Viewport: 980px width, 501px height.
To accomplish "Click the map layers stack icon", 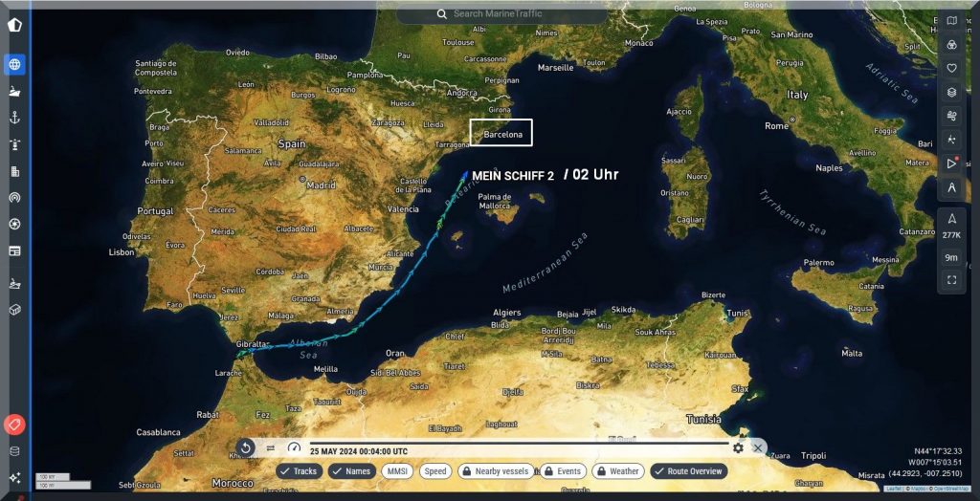I will coord(951,93).
